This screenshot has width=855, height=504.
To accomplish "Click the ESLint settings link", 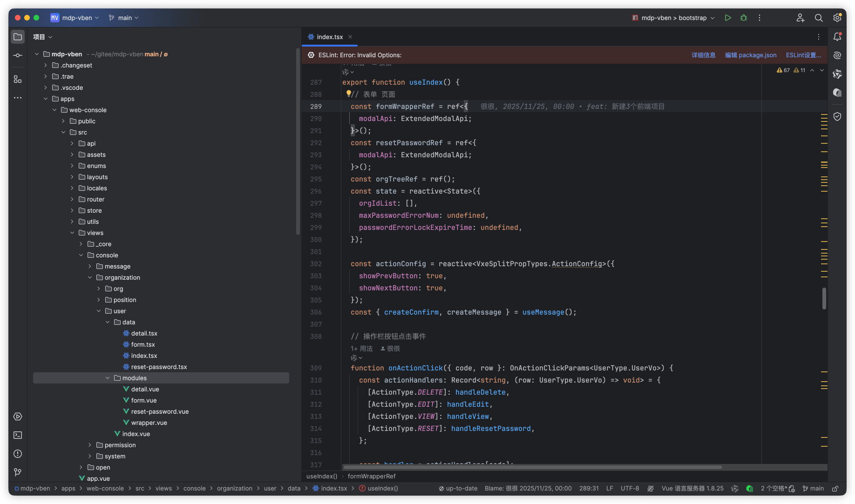I will click(x=803, y=55).
